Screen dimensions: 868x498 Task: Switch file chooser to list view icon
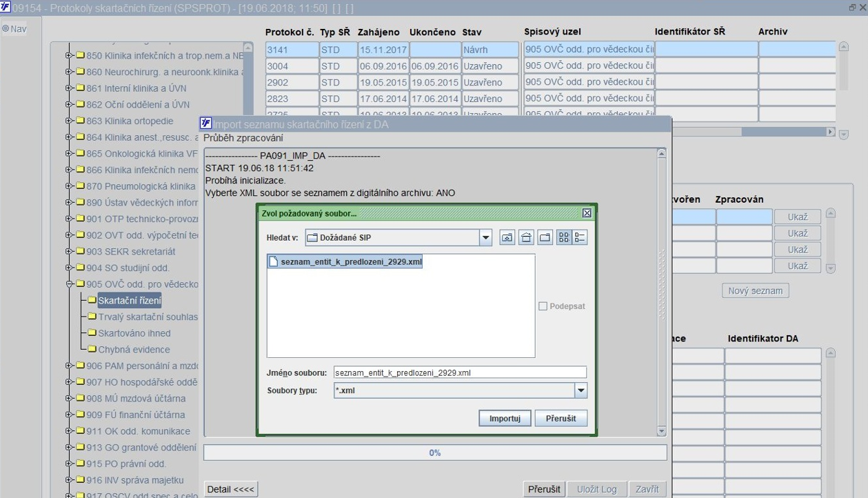tap(565, 238)
